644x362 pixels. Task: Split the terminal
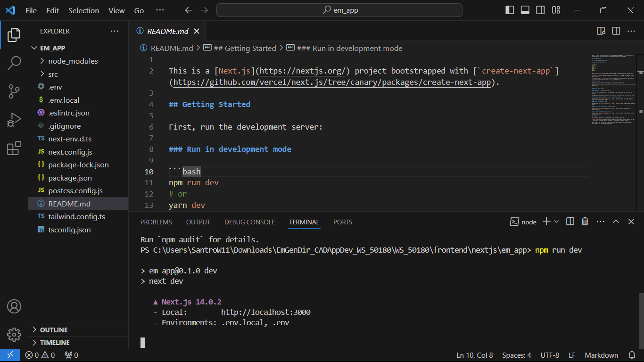(570, 222)
